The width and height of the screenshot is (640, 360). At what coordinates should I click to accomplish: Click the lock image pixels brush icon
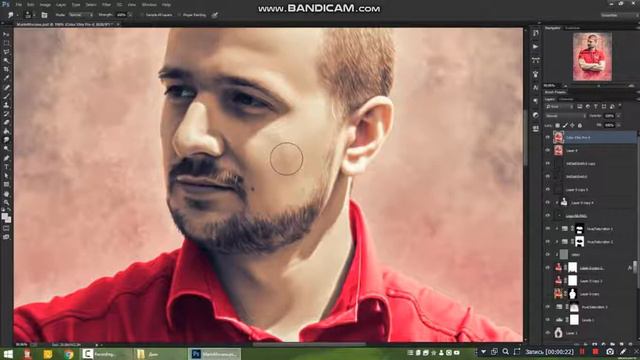click(565, 125)
